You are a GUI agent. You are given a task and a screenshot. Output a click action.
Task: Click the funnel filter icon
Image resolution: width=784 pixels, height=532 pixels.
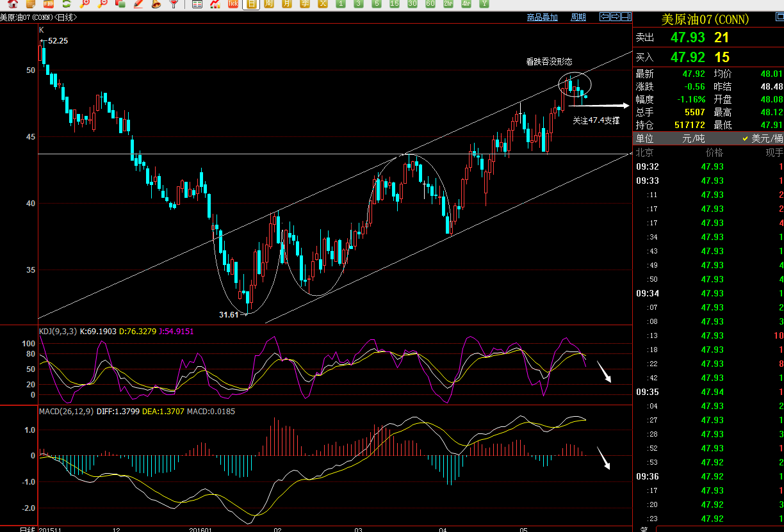(x=174, y=4)
